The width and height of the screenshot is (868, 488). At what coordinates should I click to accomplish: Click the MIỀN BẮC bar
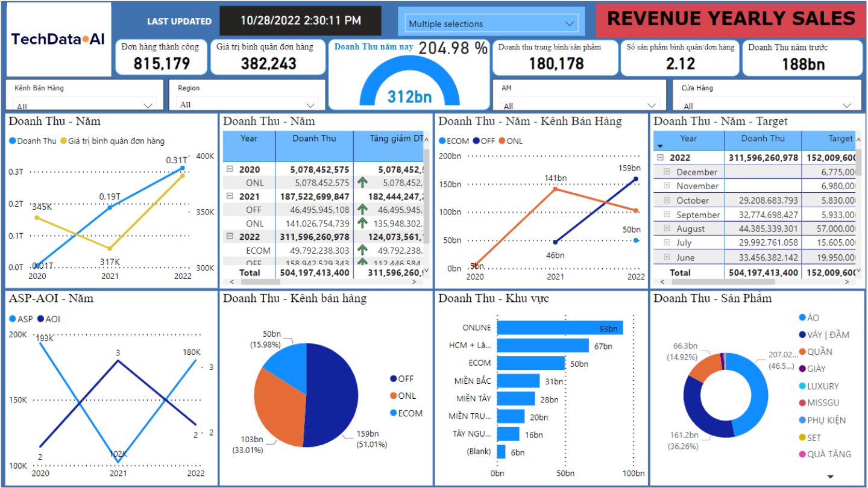tap(518, 381)
